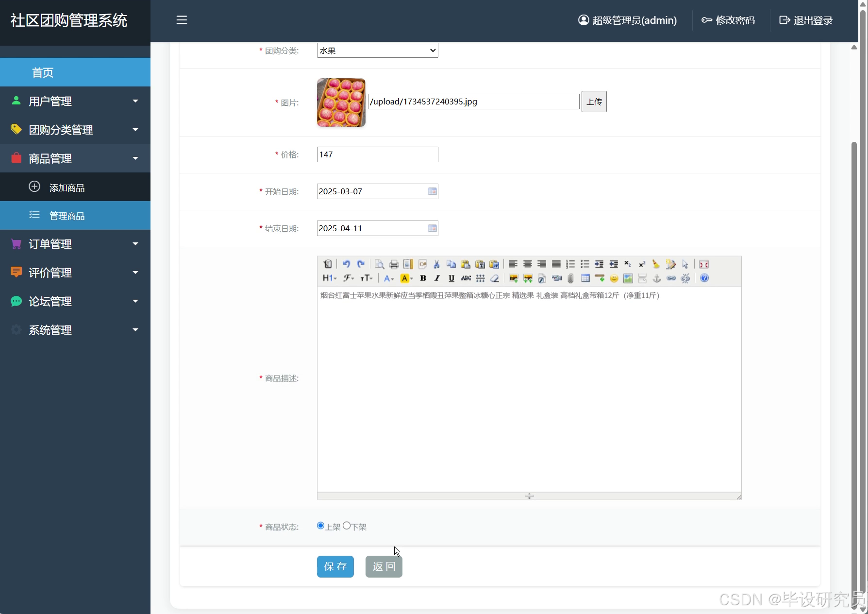
Task: Open the font family dropdown
Action: pos(349,278)
